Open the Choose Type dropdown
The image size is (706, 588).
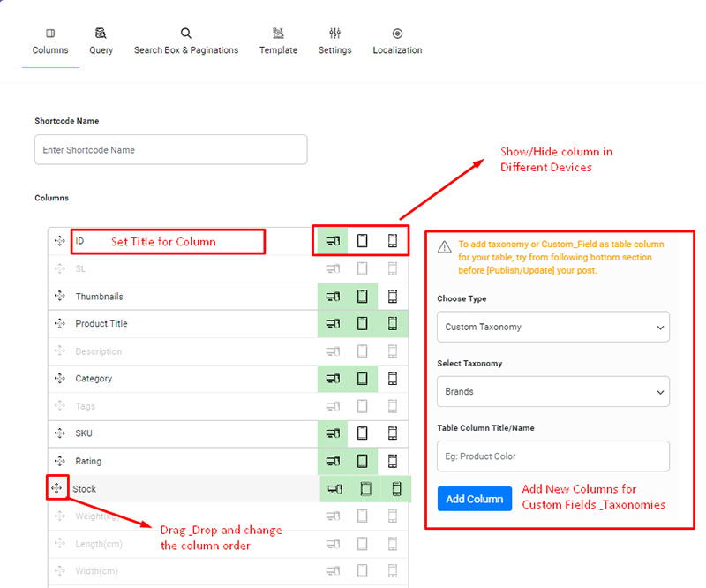pos(552,327)
